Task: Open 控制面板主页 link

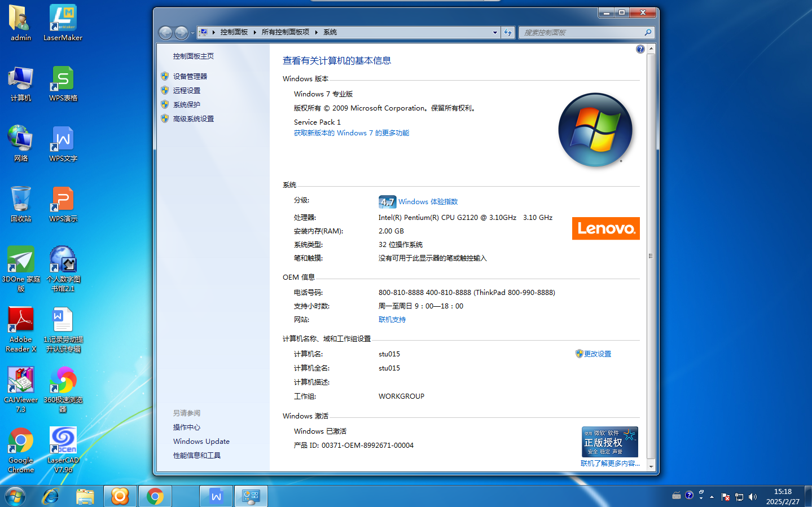Action: pyautogui.click(x=193, y=56)
